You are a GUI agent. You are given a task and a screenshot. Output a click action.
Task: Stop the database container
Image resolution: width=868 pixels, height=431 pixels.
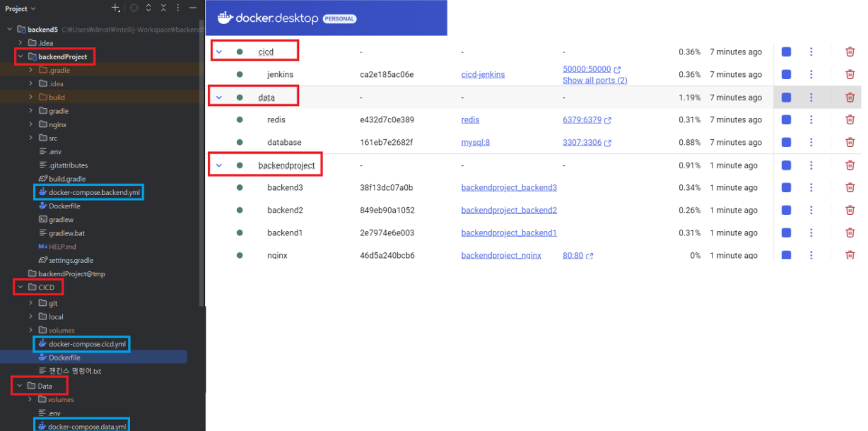[786, 142]
